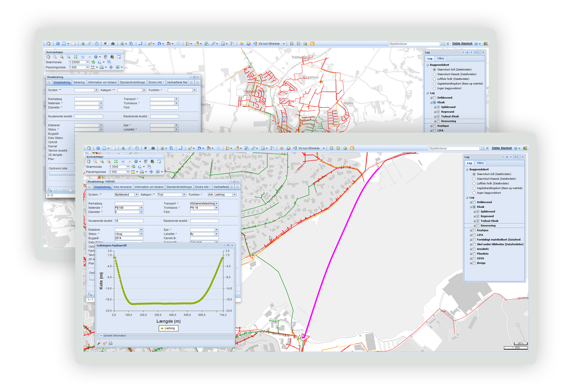Click the RSS feed icon in front window toolbar
This screenshot has width=571, height=392.
point(352,148)
